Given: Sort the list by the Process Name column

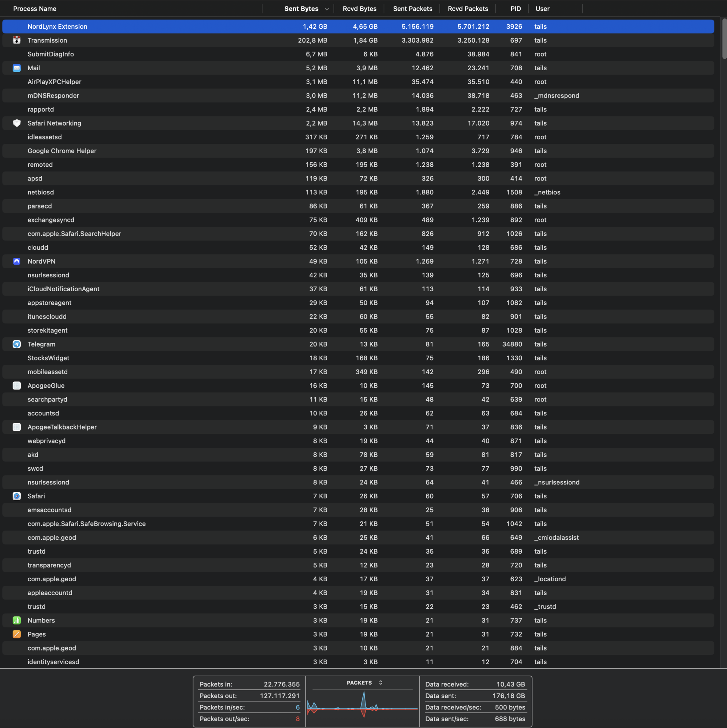Looking at the screenshot, I should [35, 9].
